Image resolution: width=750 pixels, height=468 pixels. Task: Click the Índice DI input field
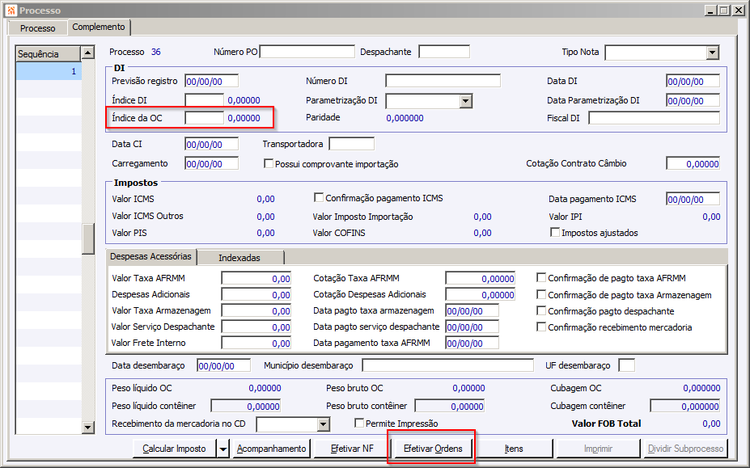[x=204, y=100]
